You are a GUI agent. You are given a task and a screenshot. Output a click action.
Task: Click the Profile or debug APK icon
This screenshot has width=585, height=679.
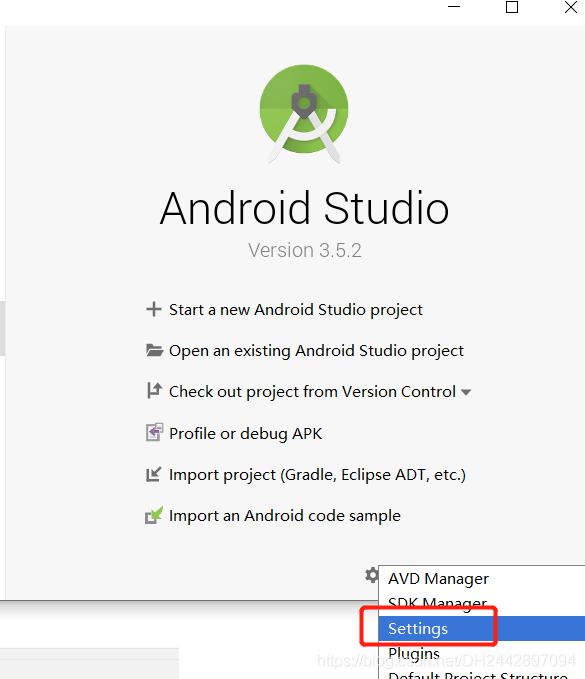[x=154, y=432]
